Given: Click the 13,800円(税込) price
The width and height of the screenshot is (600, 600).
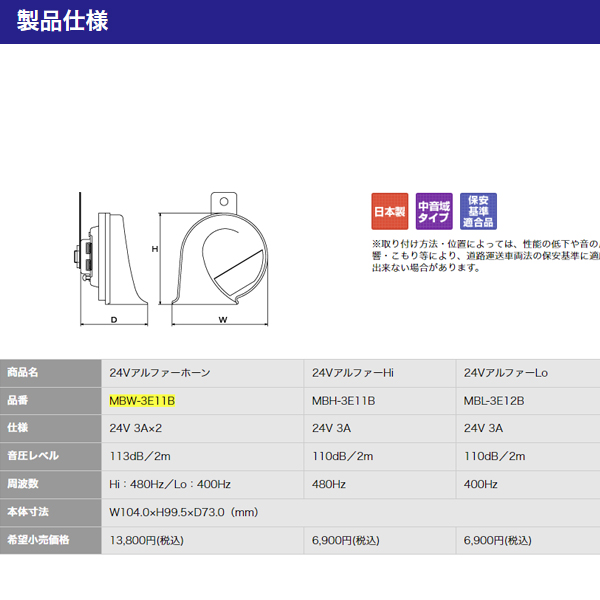Looking at the screenshot, I should (145, 540).
